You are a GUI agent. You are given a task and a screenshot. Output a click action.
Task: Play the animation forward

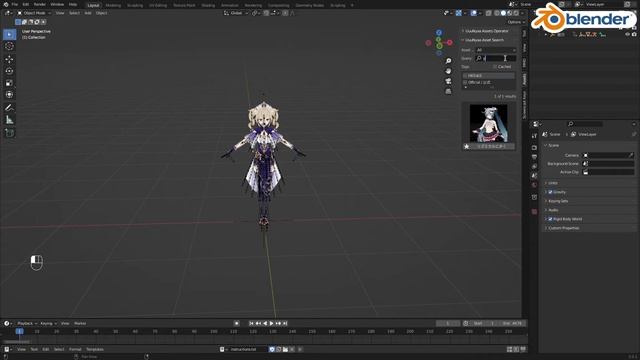[x=271, y=323]
